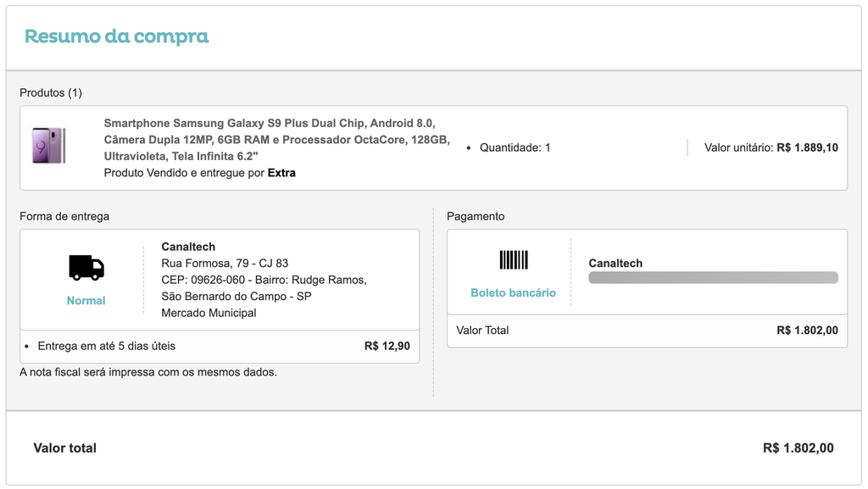Click the Valor Total R$ 1.802,00 in payment box
This screenshot has height=489, width=868.
807,331
